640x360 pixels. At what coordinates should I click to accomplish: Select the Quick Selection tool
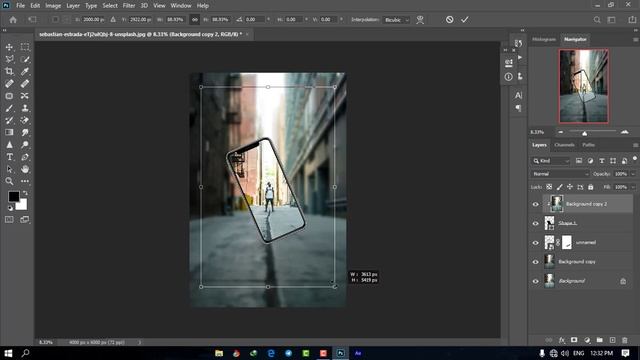(25, 60)
